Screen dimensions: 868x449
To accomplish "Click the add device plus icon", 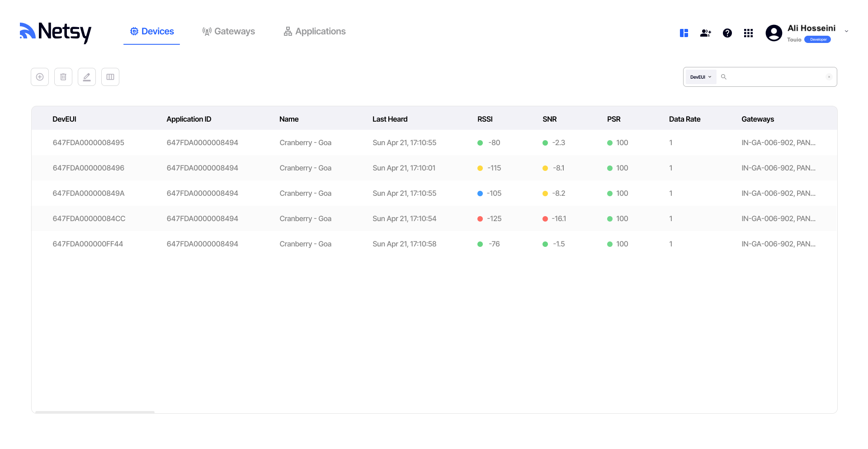I will 40,77.
